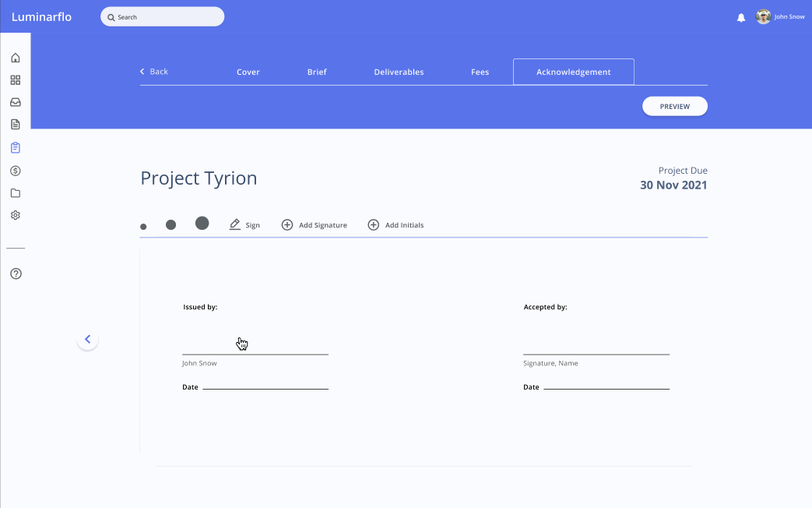This screenshot has height=508, width=812.
Task: Open the folder icon in sidebar
Action: pyautogui.click(x=16, y=192)
